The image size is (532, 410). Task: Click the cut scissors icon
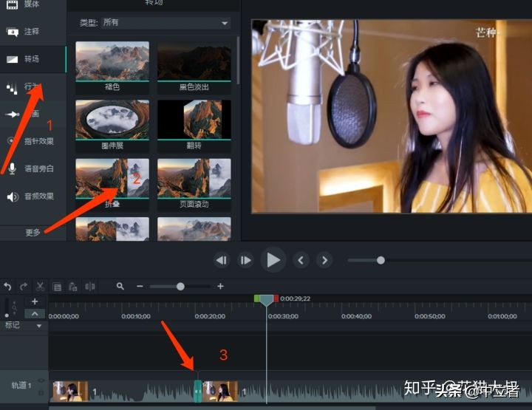click(41, 287)
